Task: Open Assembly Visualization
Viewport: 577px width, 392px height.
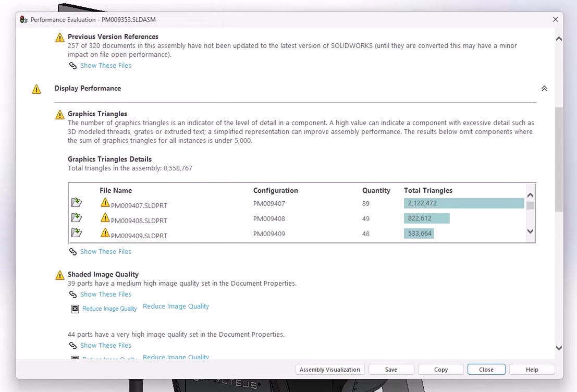Action: coord(329,370)
